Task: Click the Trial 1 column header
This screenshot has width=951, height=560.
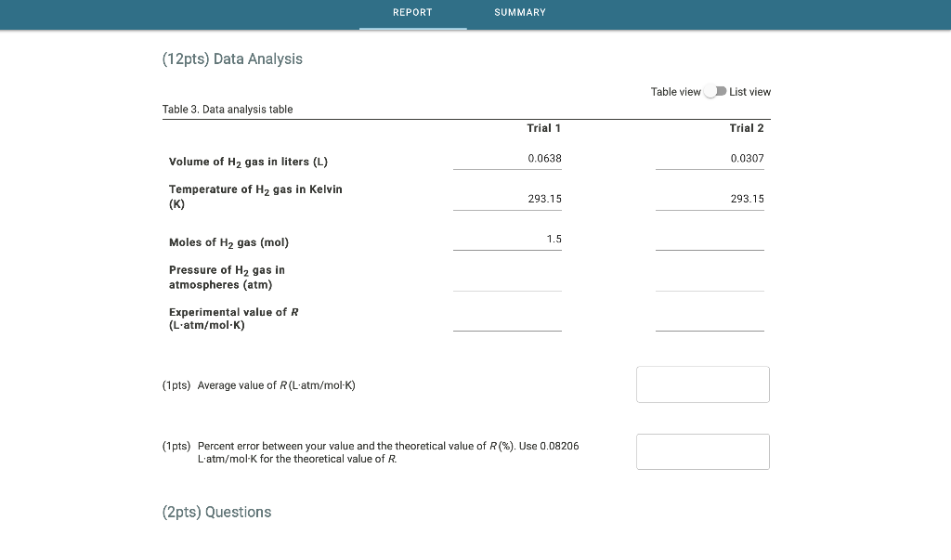Action: point(542,128)
